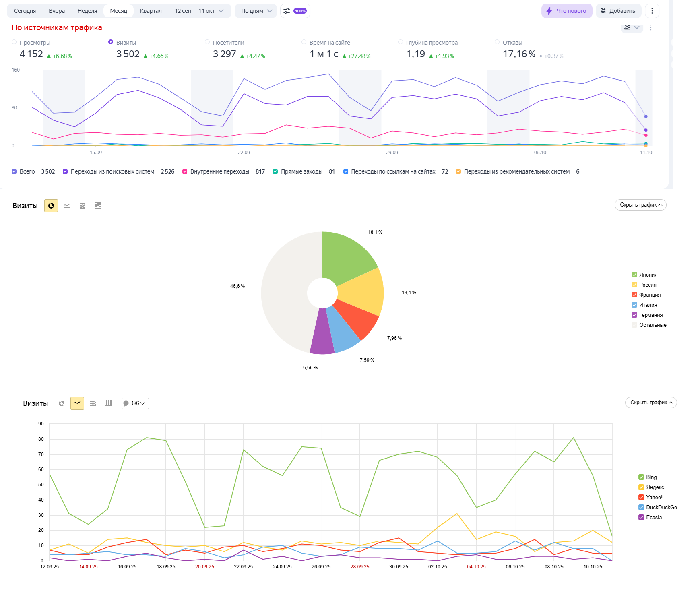This screenshot has width=700, height=599.
Task: Switch first Визиты chart to line view
Action: (67, 206)
